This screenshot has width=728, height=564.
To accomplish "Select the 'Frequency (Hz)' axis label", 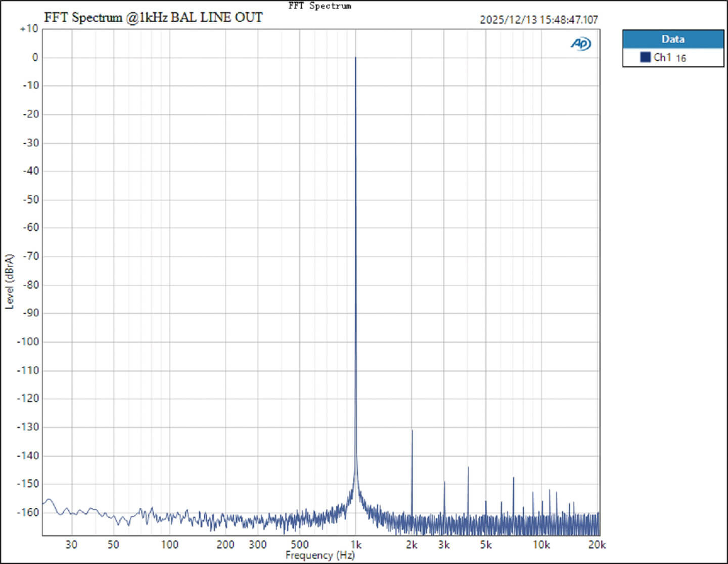I will pos(320,555).
